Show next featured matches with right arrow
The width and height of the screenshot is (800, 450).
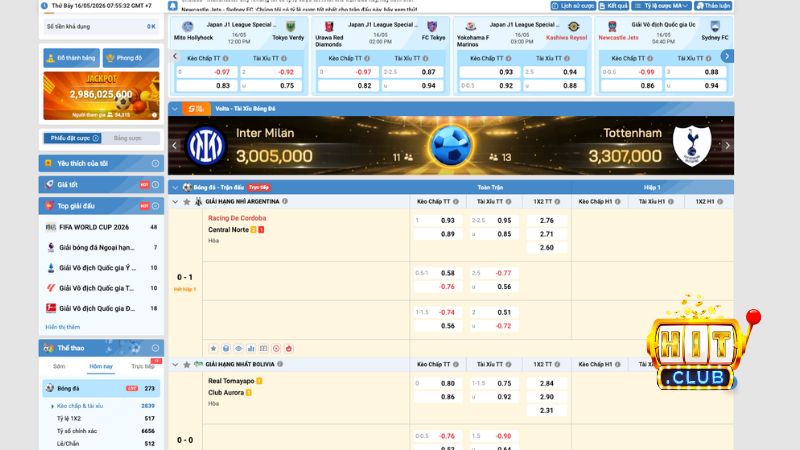727,56
